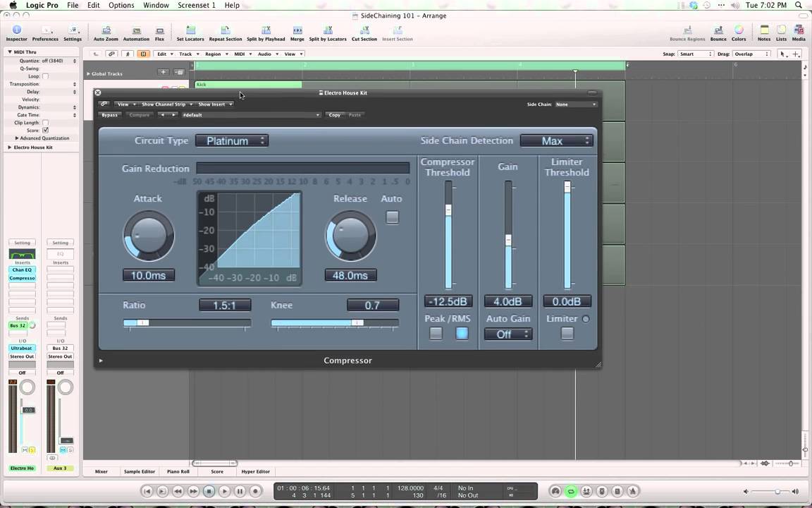Click the Split by Locators icon
812x508 pixels.
(x=328, y=33)
